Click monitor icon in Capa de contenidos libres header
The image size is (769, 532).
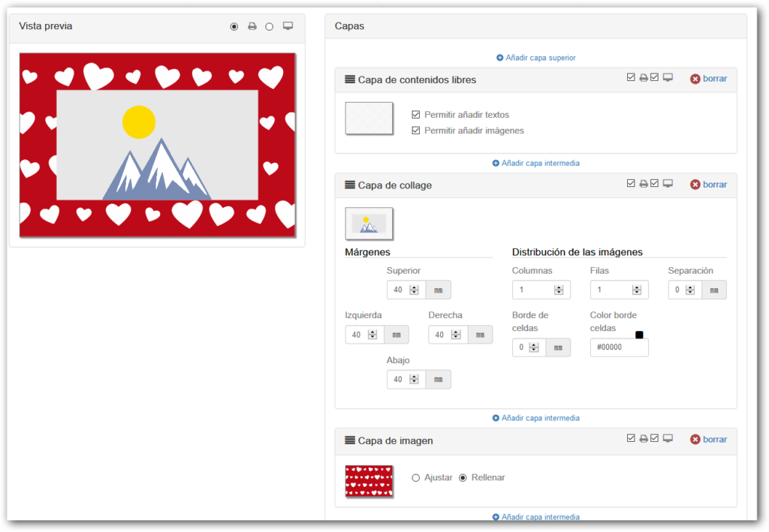click(668, 77)
